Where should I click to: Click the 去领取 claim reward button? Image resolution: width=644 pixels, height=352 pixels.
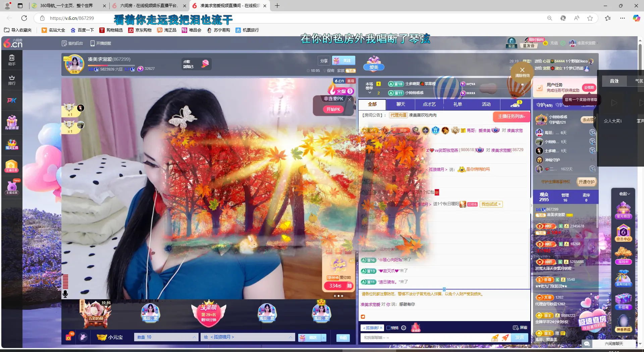coord(589,88)
